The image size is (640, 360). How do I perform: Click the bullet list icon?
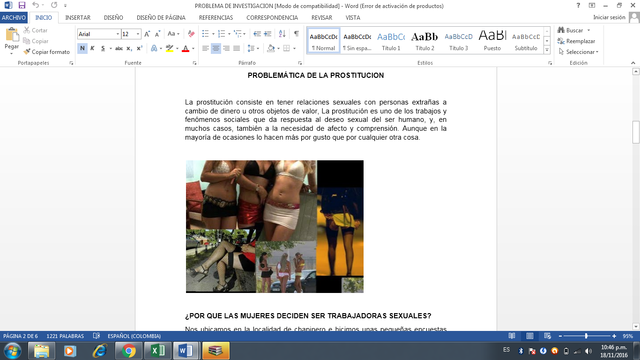[205, 34]
